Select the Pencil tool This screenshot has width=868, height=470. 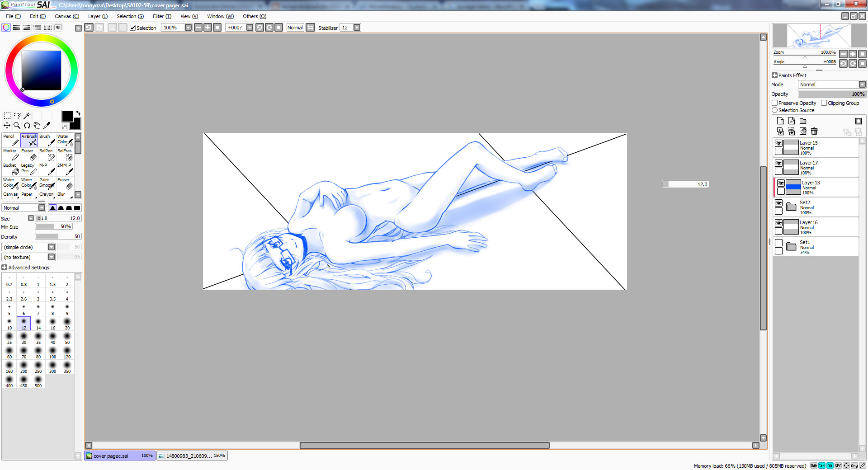click(x=11, y=140)
